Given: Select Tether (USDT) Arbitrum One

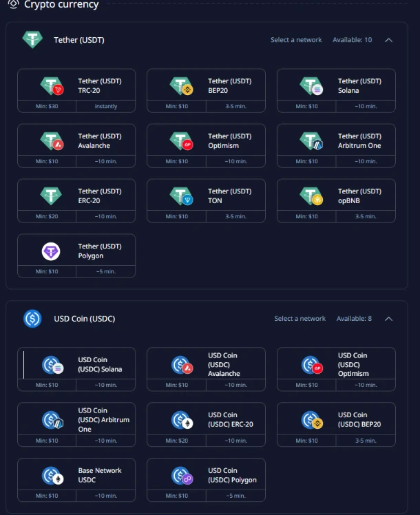Looking at the screenshot, I should (x=336, y=146).
